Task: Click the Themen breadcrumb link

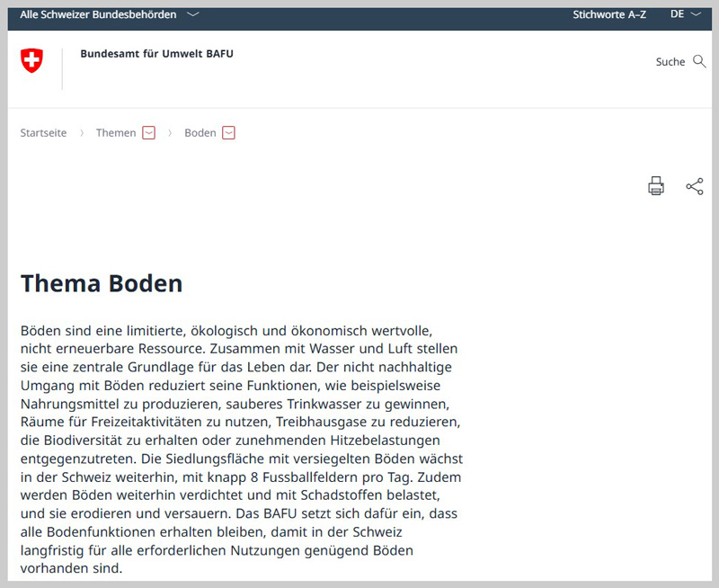Action: click(x=116, y=133)
